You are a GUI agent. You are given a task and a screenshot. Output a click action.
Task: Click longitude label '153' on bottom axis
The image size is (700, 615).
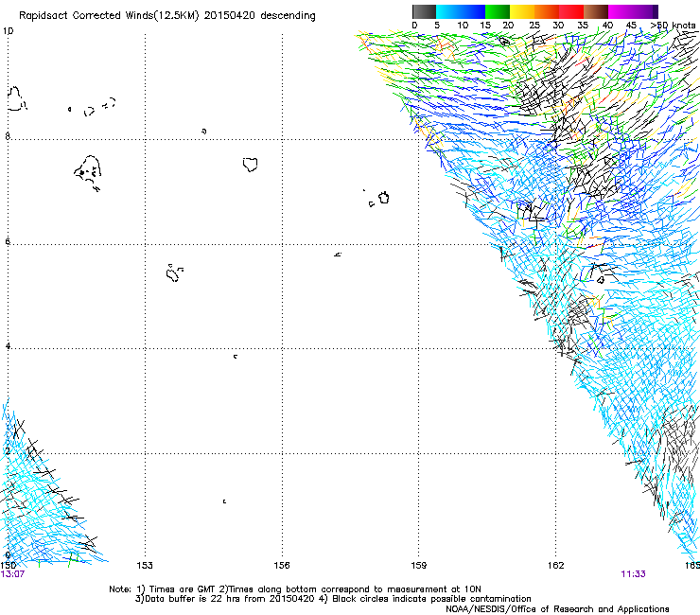point(145,566)
